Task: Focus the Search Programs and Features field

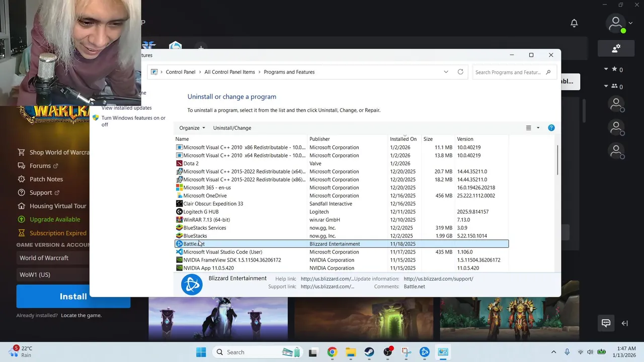Action: tap(515, 72)
